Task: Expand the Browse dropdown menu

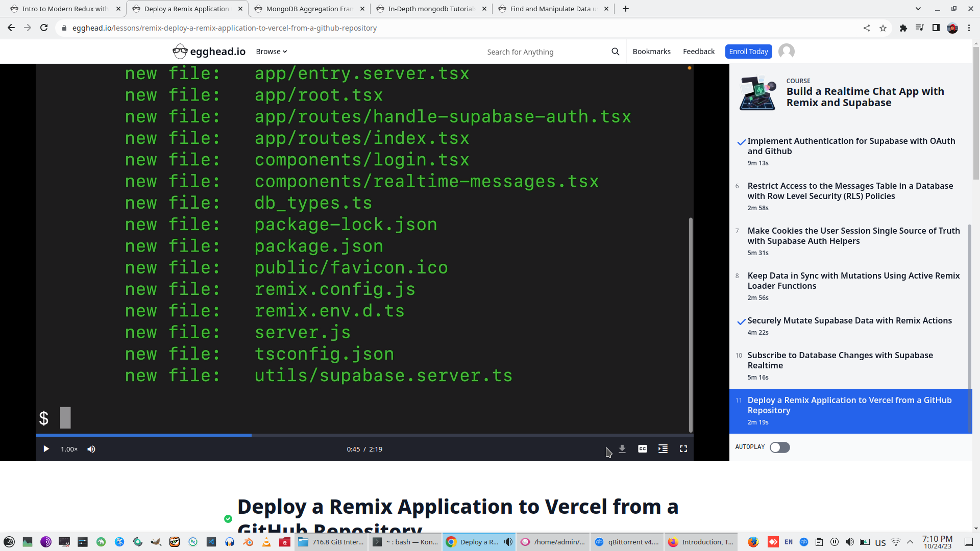Action: coord(272,52)
